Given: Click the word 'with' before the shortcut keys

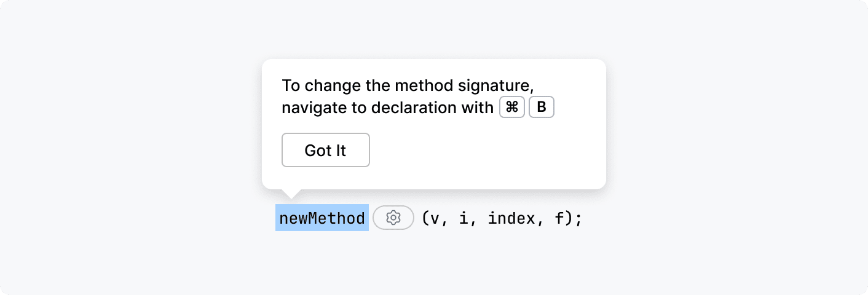Looking at the screenshot, I should [x=479, y=108].
